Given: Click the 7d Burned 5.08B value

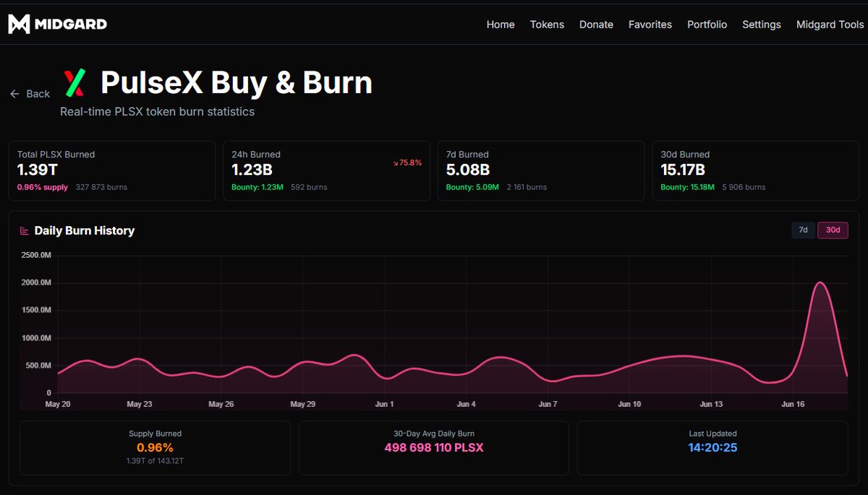Looking at the screenshot, I should (x=468, y=170).
